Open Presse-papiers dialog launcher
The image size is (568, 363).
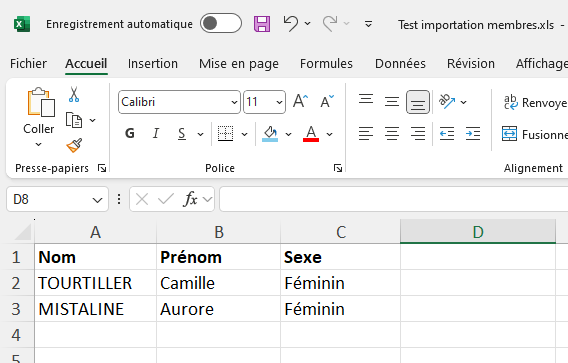[x=102, y=168]
